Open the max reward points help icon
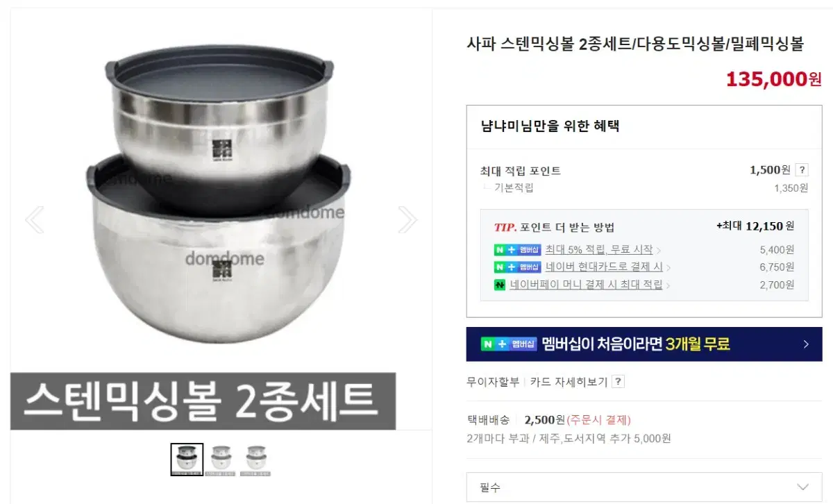Image resolution: width=833 pixels, height=504 pixels. pos(802,170)
